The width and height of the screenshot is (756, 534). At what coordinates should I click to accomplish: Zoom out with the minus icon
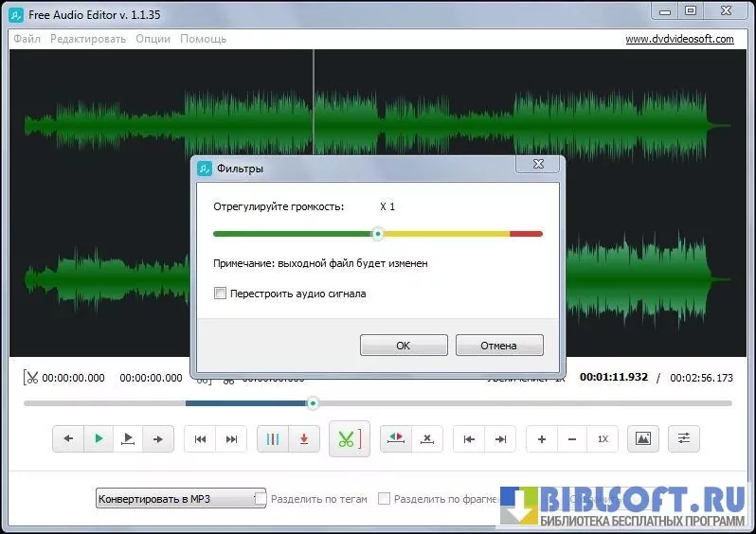(572, 439)
